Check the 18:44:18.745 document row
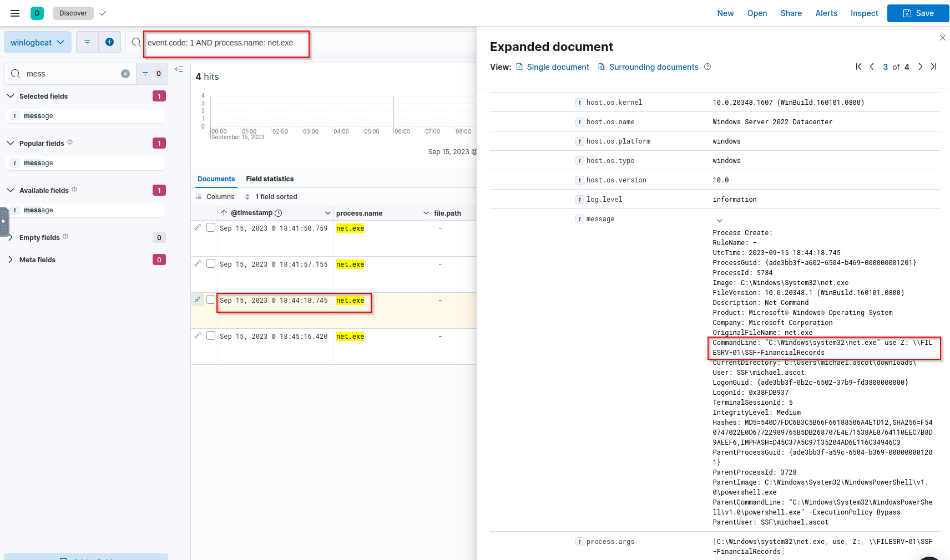This screenshot has width=950, height=560. (211, 299)
